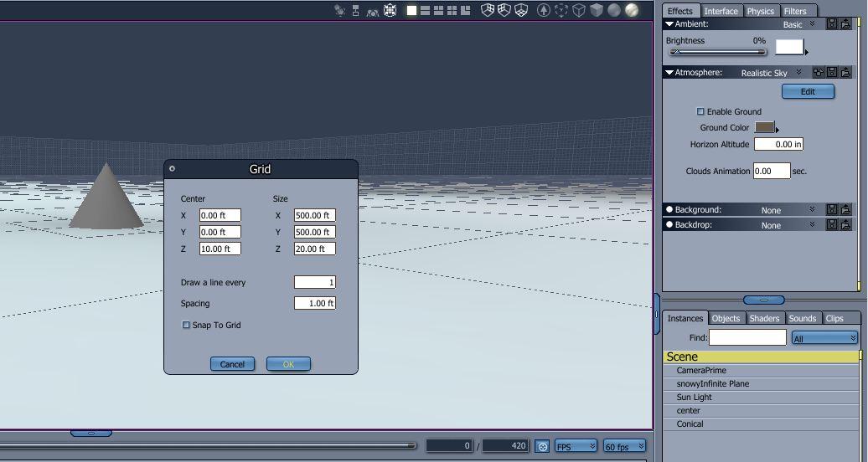Switch to the Effects tab

tap(679, 11)
